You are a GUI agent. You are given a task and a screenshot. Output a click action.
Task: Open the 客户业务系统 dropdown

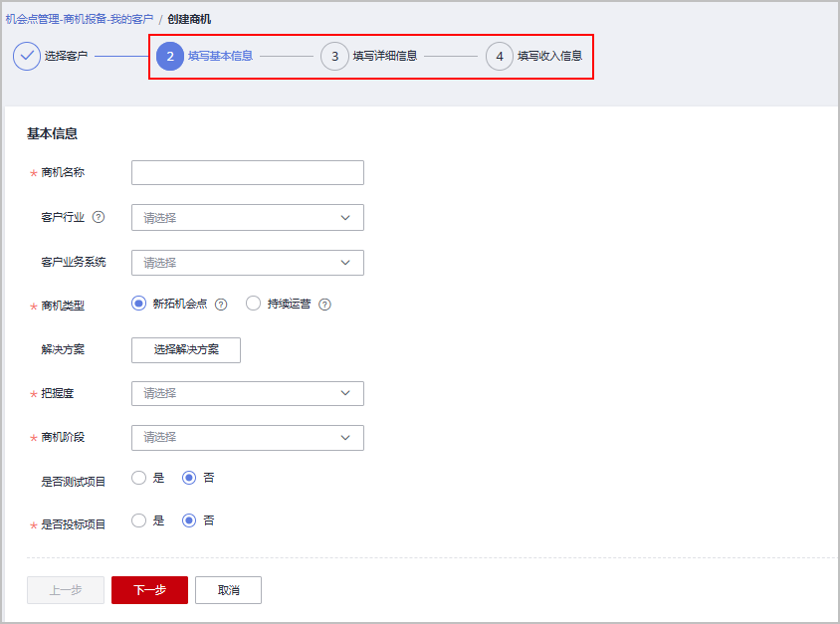(x=247, y=262)
